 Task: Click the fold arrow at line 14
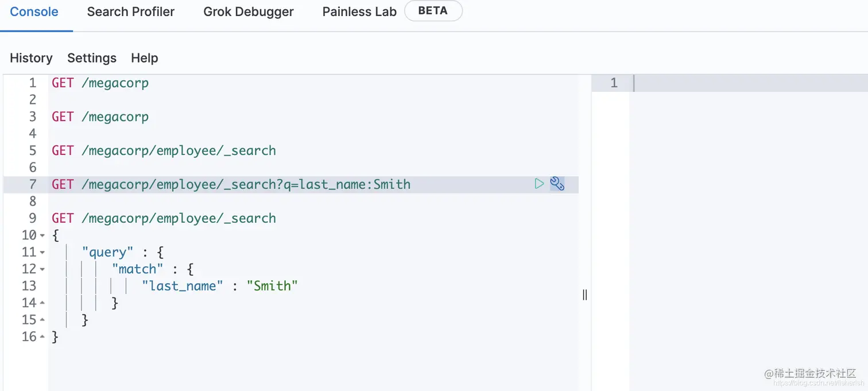click(x=42, y=303)
